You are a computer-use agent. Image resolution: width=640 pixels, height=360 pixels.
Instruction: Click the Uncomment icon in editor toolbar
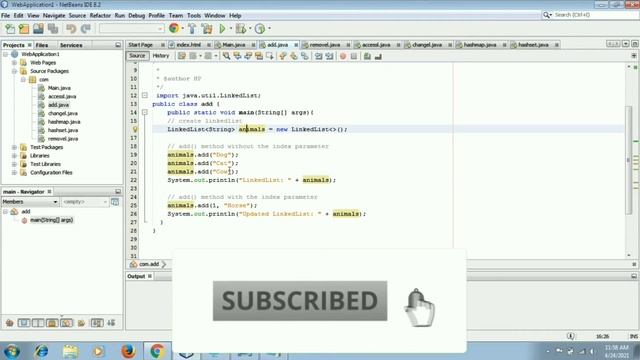click(x=378, y=56)
